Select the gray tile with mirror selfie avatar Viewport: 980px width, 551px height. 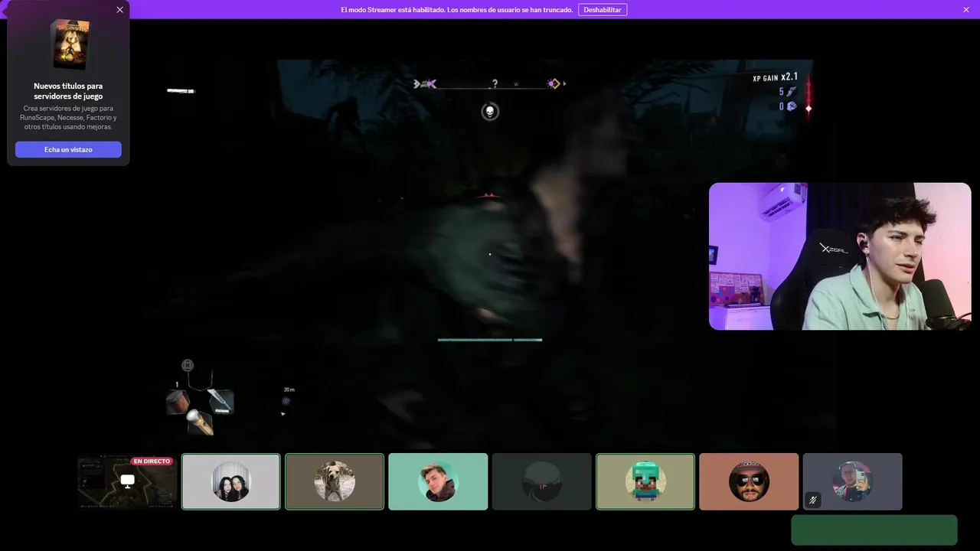tap(853, 481)
